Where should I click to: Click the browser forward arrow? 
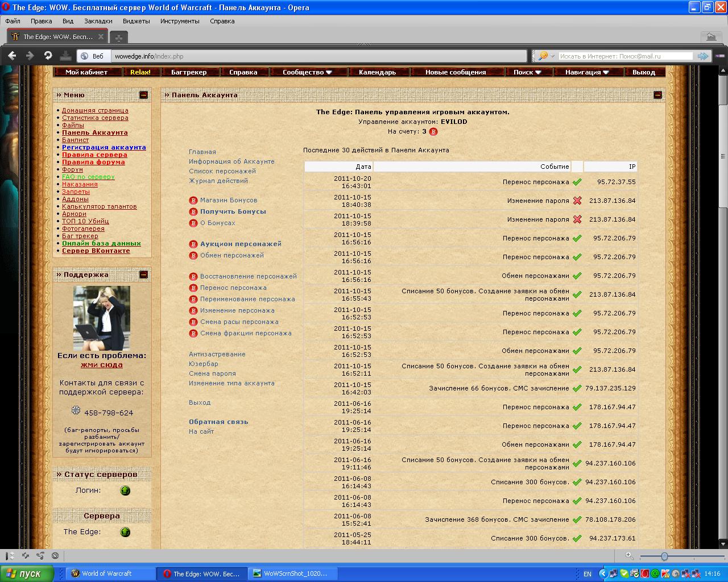pos(30,56)
